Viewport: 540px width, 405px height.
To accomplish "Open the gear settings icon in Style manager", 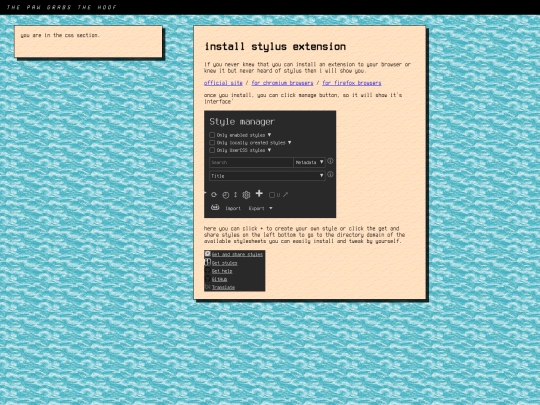I will pyautogui.click(x=246, y=195).
